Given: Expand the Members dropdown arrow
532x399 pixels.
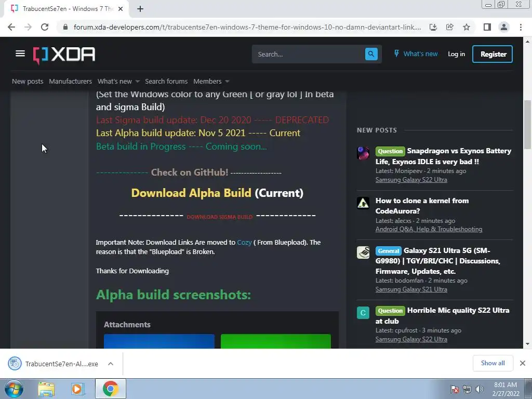Looking at the screenshot, I should (227, 82).
